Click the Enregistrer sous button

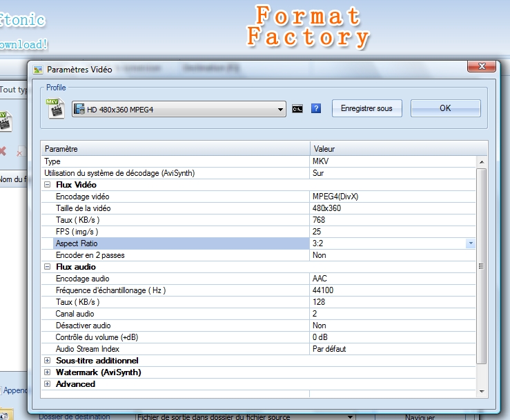pos(366,108)
